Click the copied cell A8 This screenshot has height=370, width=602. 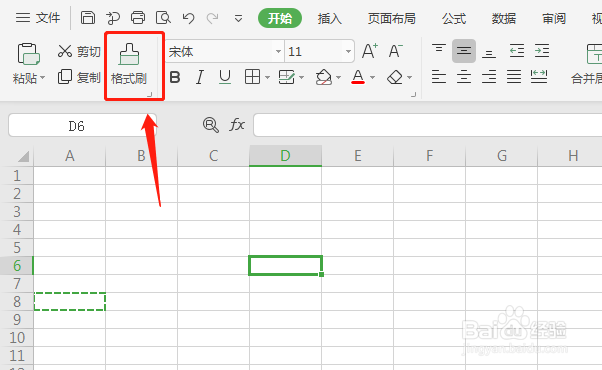[69, 302]
